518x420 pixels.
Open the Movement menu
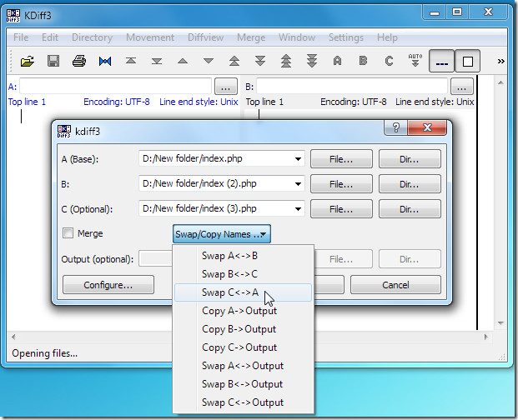[x=150, y=37]
